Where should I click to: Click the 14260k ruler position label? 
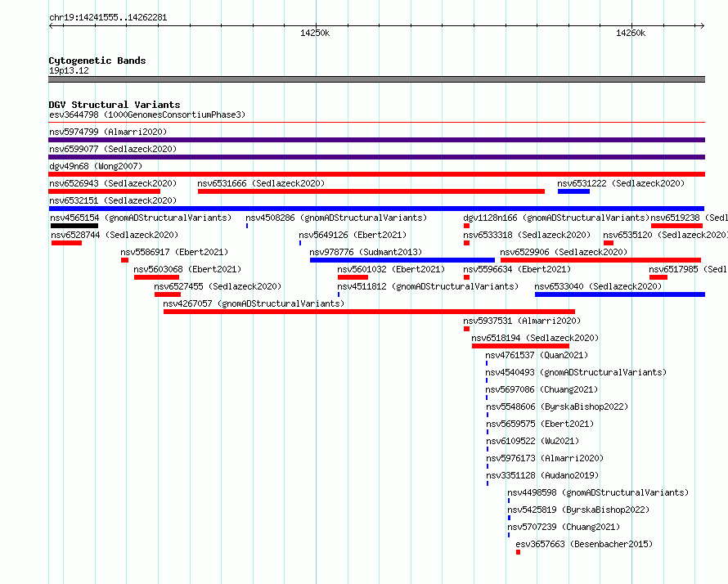[x=631, y=33]
